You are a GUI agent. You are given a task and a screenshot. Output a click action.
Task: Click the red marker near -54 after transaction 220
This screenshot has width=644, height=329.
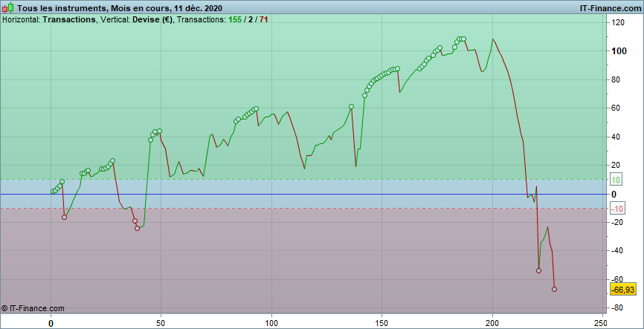[x=539, y=271]
